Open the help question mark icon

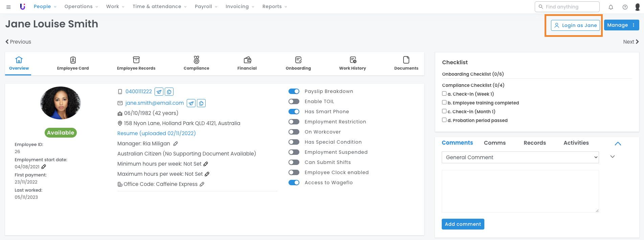625,7
